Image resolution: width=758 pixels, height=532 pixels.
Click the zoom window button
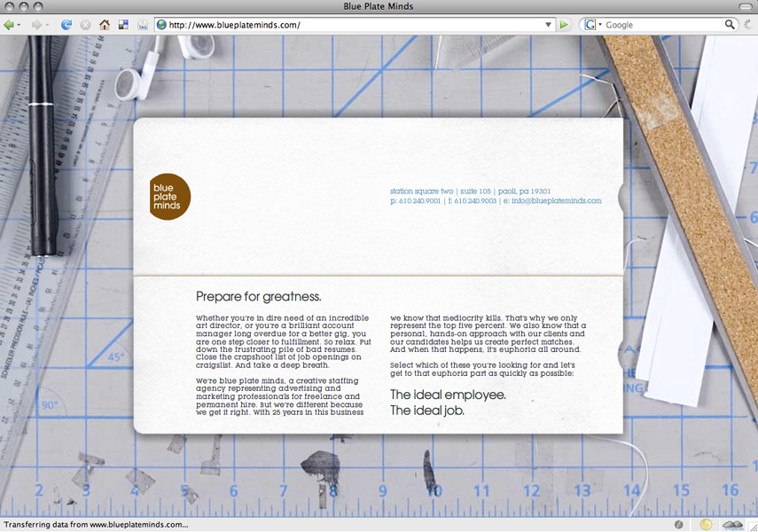click(x=38, y=6)
